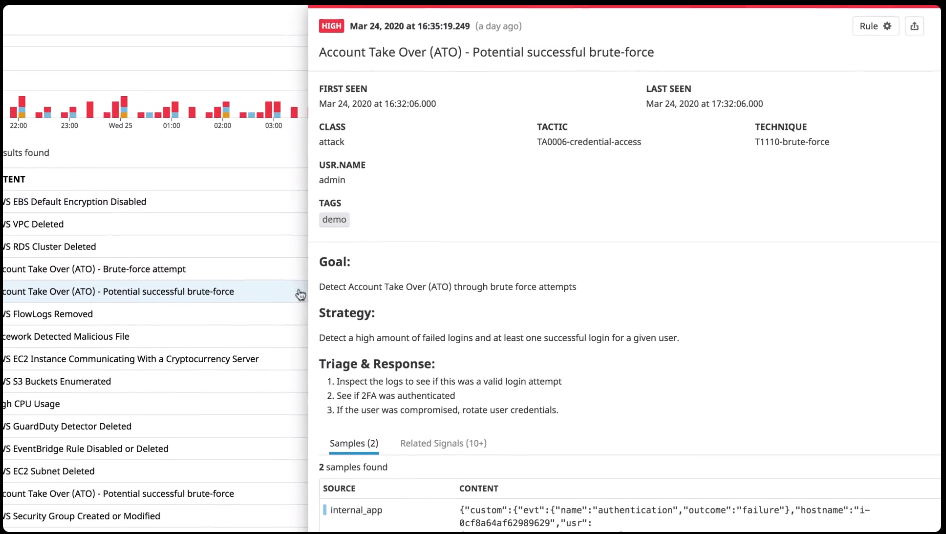Click the T1110-brute-force technique value
946x534 pixels.
[791, 142]
